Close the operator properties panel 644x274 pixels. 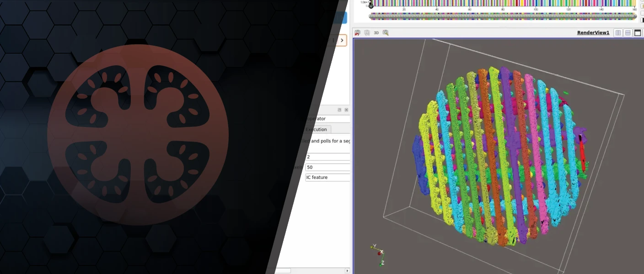346,110
